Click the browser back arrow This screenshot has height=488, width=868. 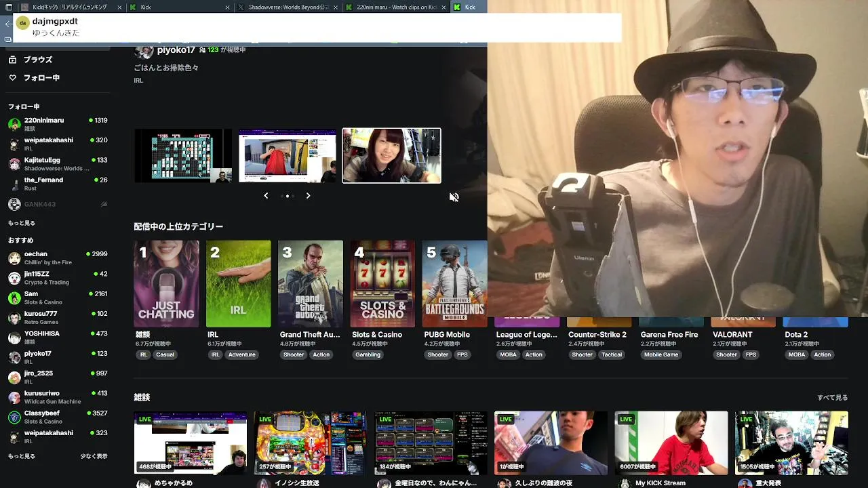7,24
